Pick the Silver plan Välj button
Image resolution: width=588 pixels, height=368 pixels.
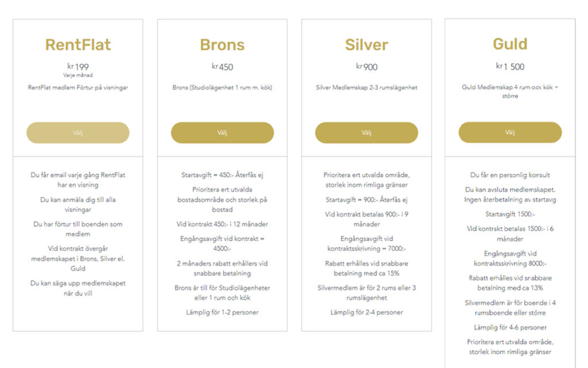366,133
